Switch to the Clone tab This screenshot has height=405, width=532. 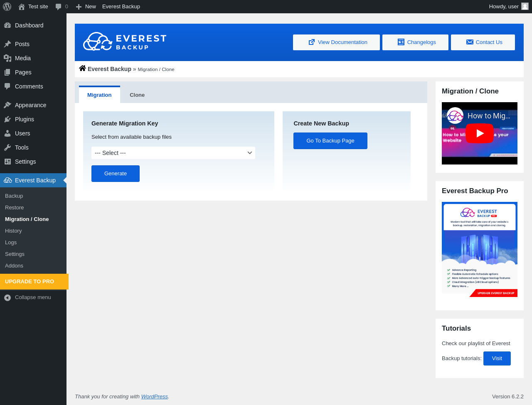pyautogui.click(x=137, y=95)
